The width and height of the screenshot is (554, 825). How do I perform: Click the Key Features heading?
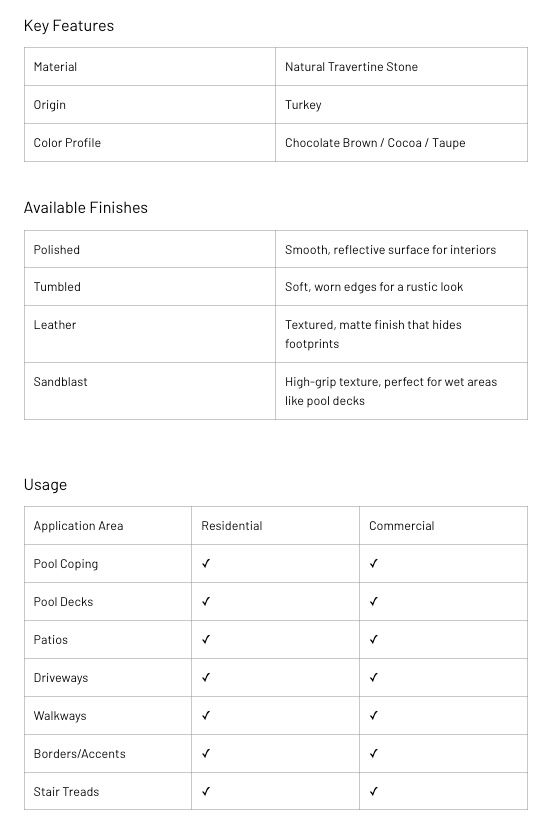(69, 26)
